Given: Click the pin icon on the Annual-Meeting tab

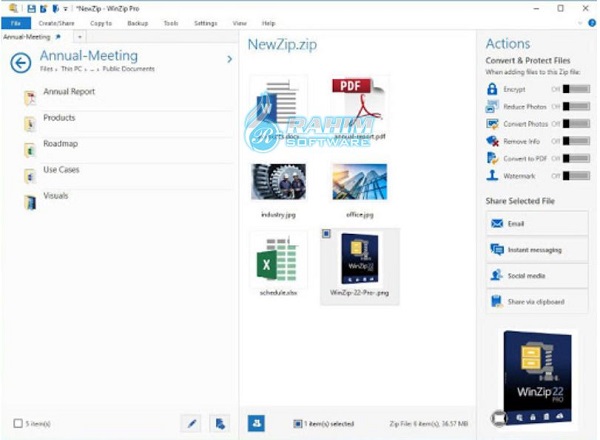Looking at the screenshot, I should coord(58,37).
